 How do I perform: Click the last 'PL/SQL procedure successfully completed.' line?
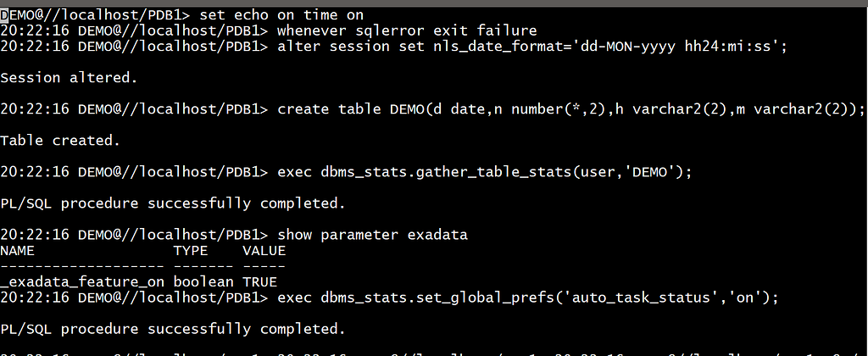[173, 330]
